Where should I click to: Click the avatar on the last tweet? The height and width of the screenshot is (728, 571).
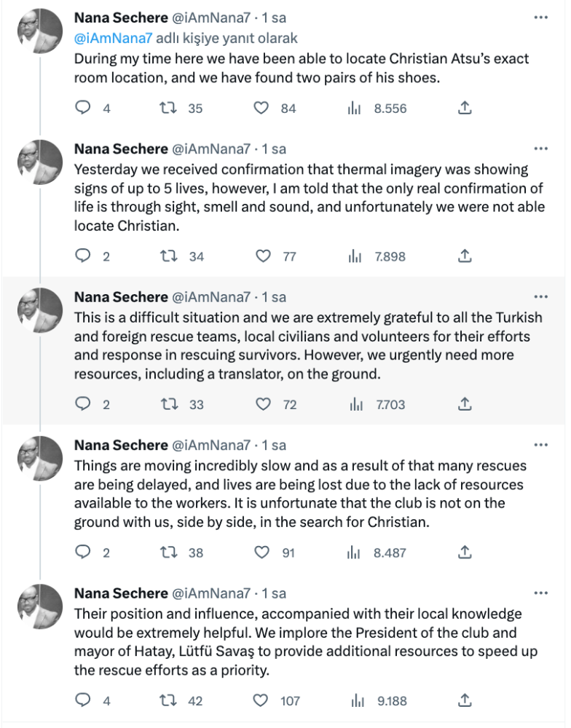click(40, 606)
